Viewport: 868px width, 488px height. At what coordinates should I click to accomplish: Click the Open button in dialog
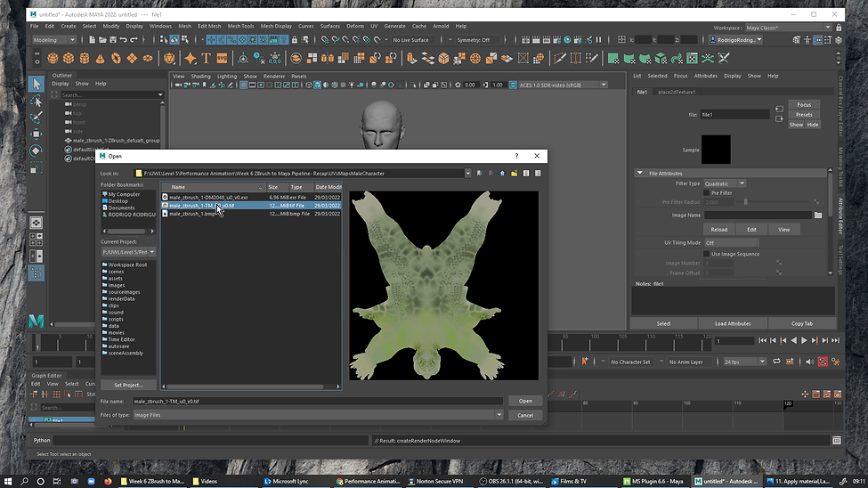pyautogui.click(x=524, y=401)
